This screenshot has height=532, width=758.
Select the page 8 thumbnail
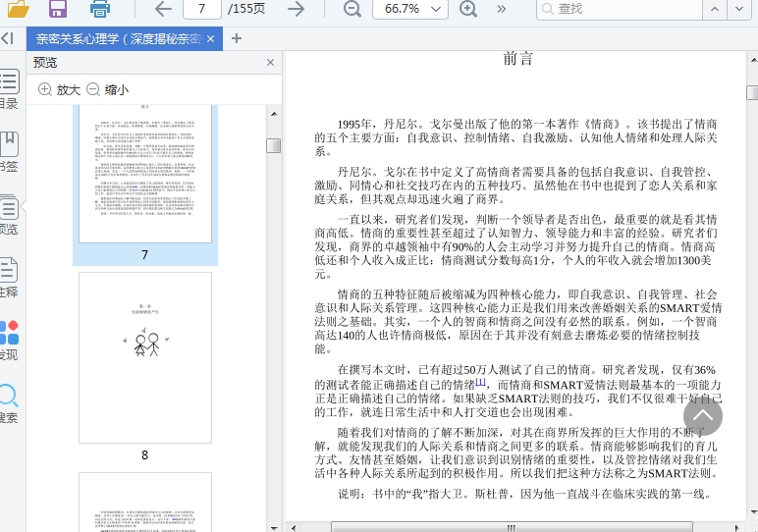[x=145, y=357]
